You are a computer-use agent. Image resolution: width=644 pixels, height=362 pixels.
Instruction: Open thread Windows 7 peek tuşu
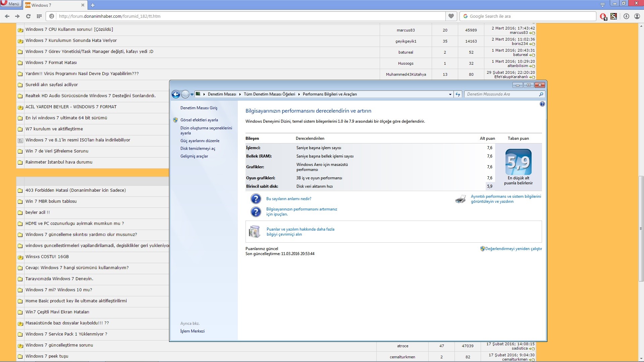point(47,356)
